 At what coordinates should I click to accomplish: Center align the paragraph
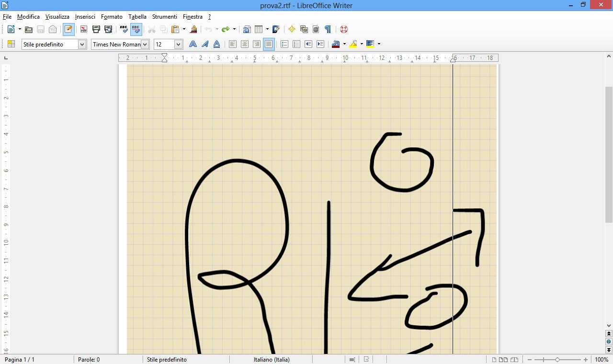245,44
